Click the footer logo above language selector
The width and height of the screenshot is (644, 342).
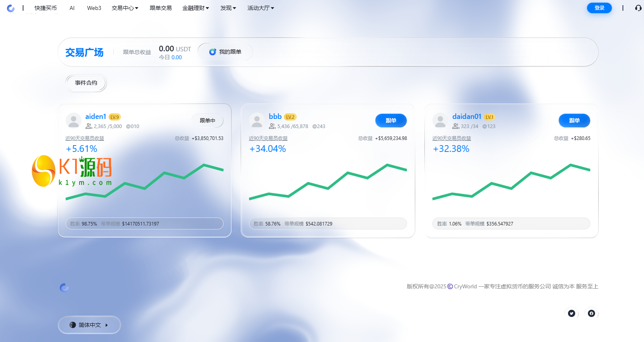tap(64, 288)
